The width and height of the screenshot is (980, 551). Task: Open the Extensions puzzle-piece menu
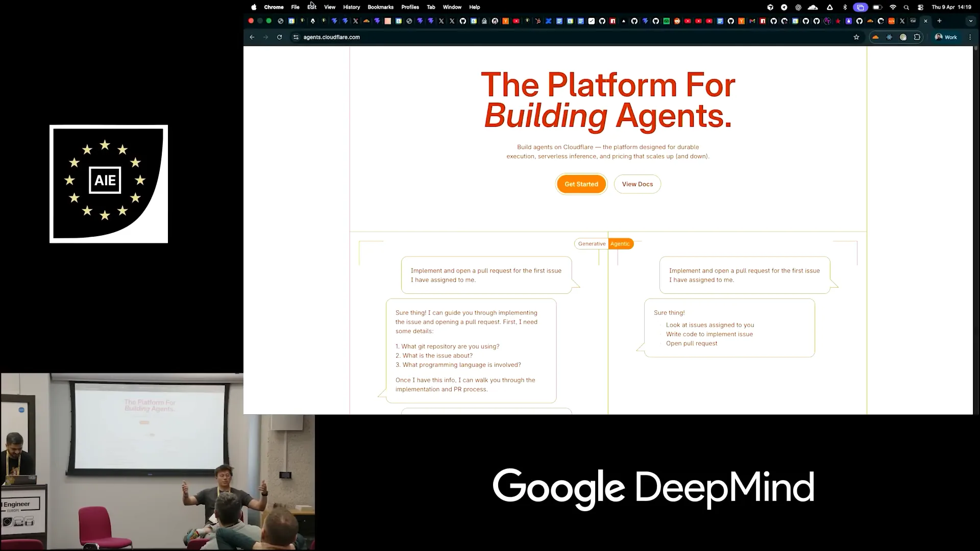(x=917, y=37)
